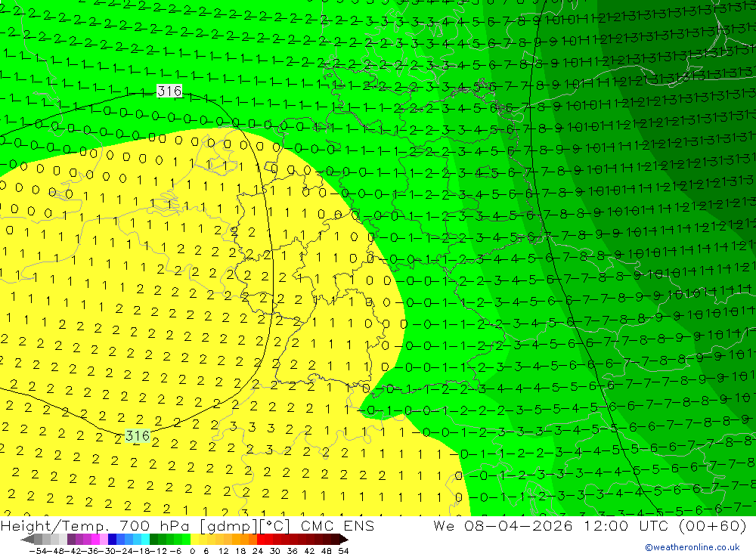The width and height of the screenshot is (756, 554).
Task: Click the '12' value on the colour scale
Action: point(223,551)
